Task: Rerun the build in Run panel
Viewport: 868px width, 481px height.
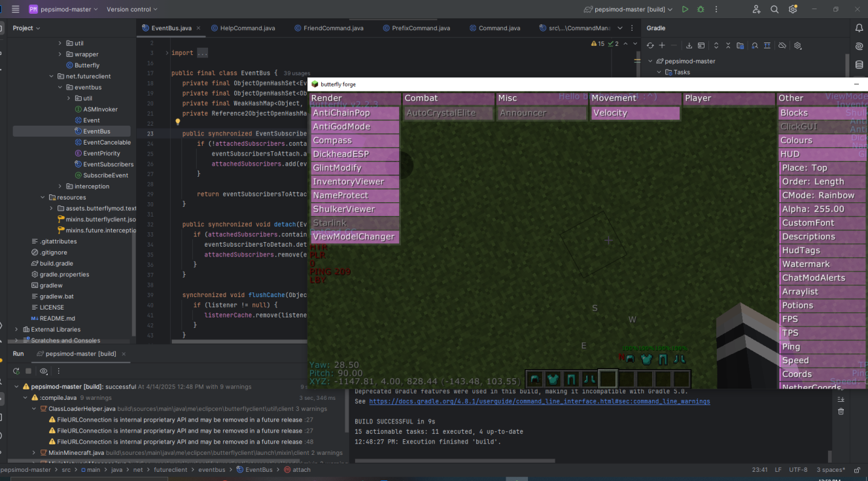Action: tap(16, 371)
